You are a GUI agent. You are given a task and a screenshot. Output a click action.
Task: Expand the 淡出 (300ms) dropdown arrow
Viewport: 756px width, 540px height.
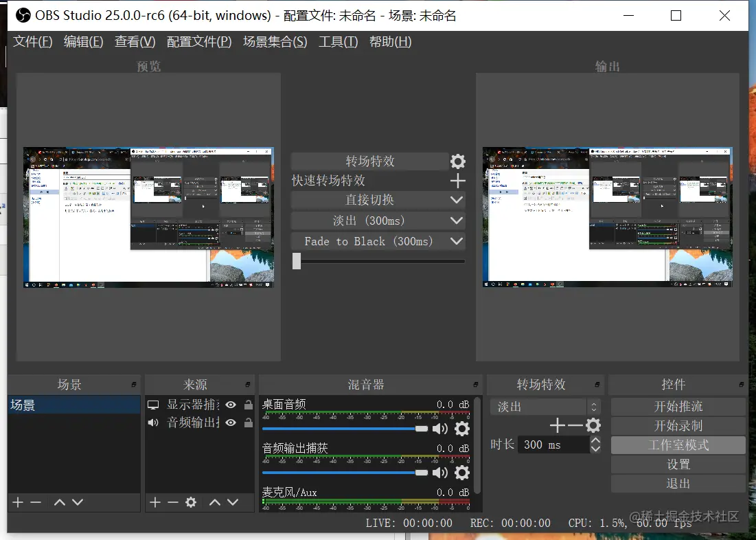[x=457, y=221]
